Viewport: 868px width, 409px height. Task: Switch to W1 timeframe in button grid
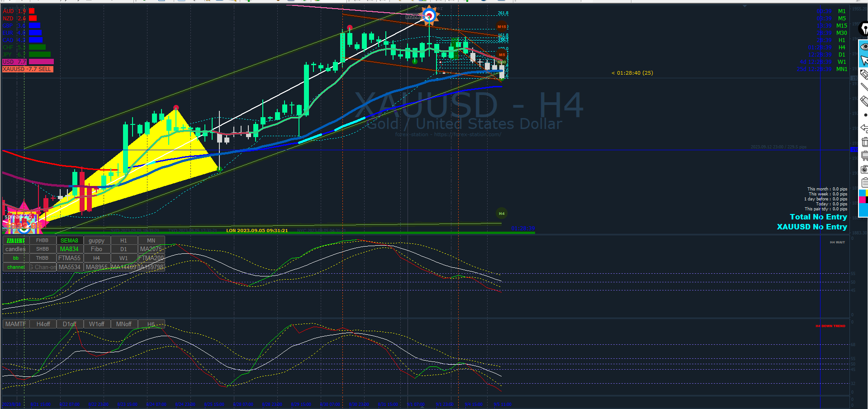click(124, 258)
